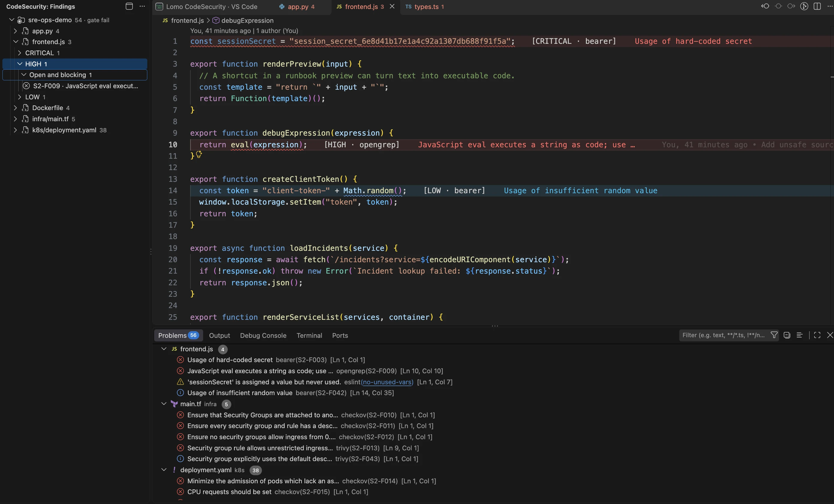Toggle Problems view as table icon
Image resolution: width=834 pixels, height=504 pixels.
[x=799, y=335]
